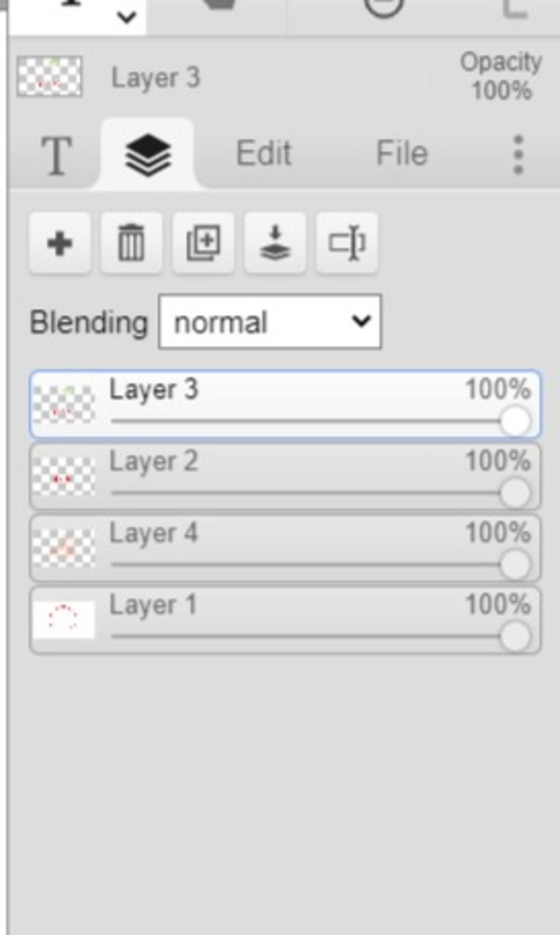
Task: Open the Layers tab icon
Action: tap(148, 155)
